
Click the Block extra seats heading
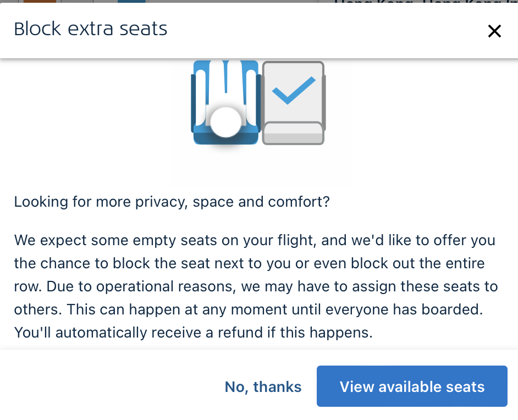91,29
